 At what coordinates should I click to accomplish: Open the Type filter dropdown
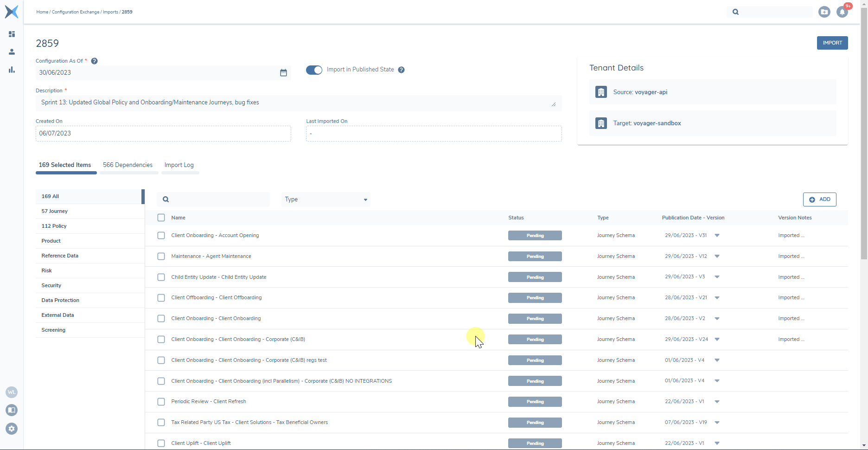pyautogui.click(x=325, y=199)
